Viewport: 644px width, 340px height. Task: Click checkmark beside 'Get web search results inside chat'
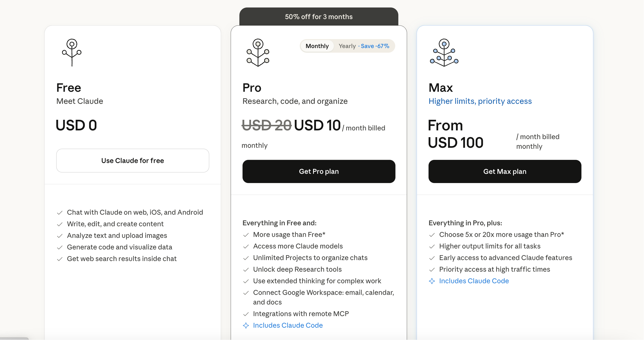[60, 259]
